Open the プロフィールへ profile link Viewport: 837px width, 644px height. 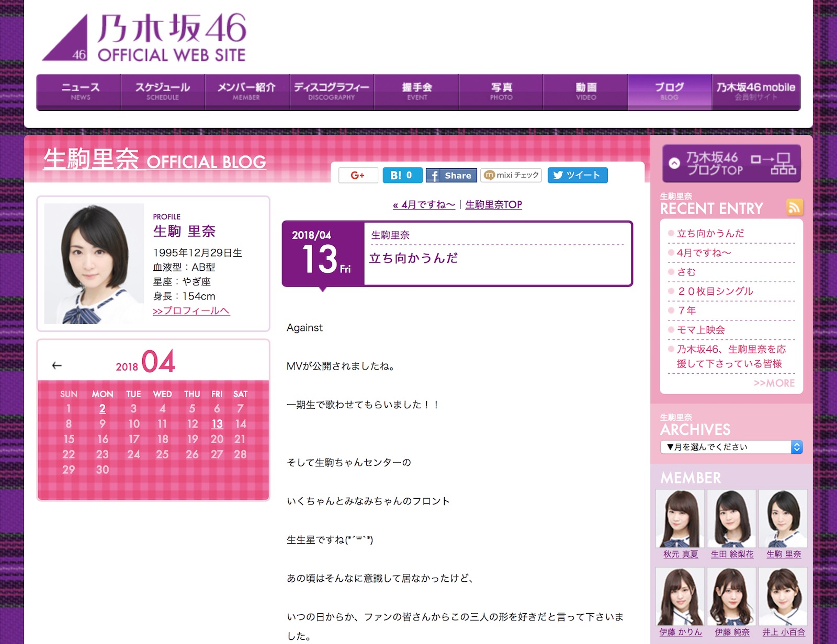pos(191,311)
